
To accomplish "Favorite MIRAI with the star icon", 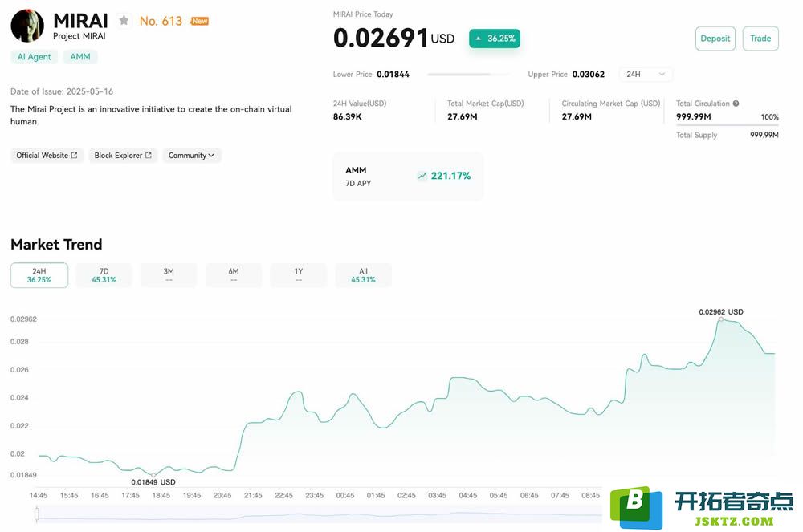I will (x=124, y=21).
